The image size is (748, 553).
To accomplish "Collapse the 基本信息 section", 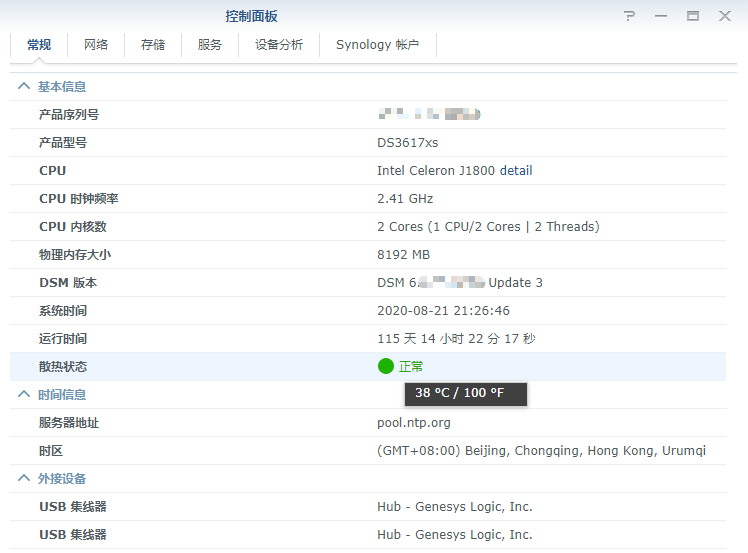I will [24, 86].
